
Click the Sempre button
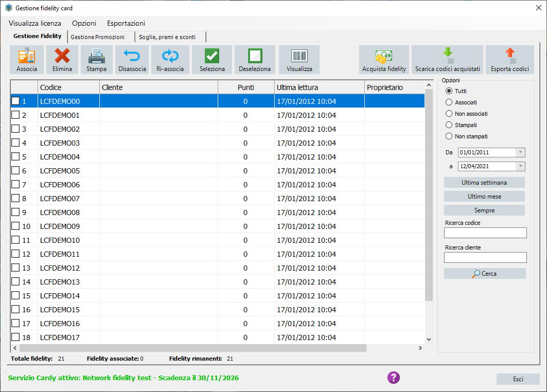click(484, 210)
